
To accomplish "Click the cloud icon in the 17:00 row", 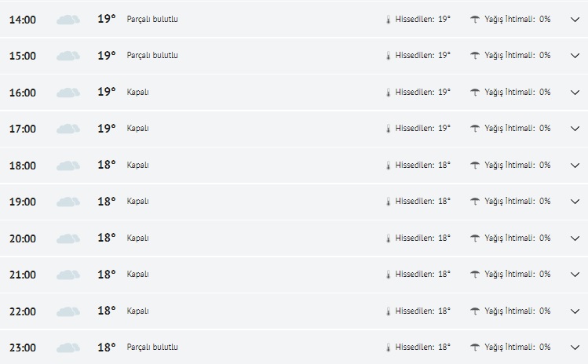I will click(x=68, y=129).
